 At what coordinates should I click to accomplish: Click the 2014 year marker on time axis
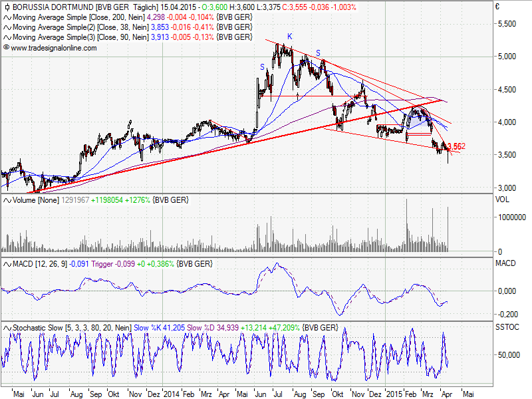click(172, 394)
